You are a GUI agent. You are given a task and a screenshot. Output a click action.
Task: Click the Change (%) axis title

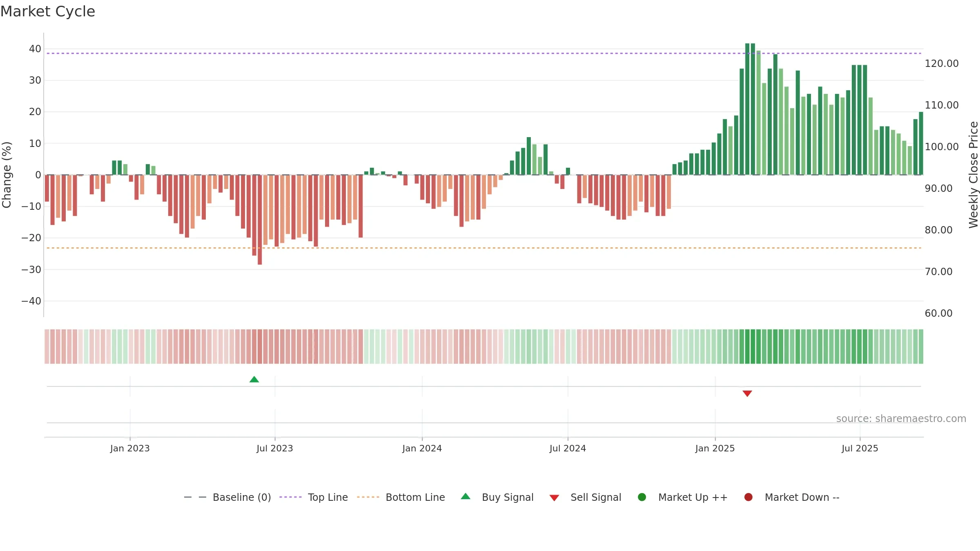7,175
